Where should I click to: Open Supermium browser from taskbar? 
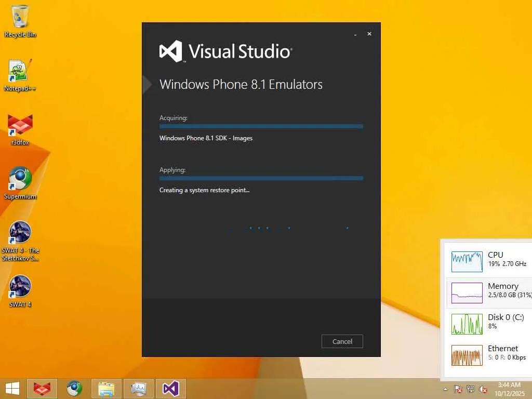click(x=74, y=389)
